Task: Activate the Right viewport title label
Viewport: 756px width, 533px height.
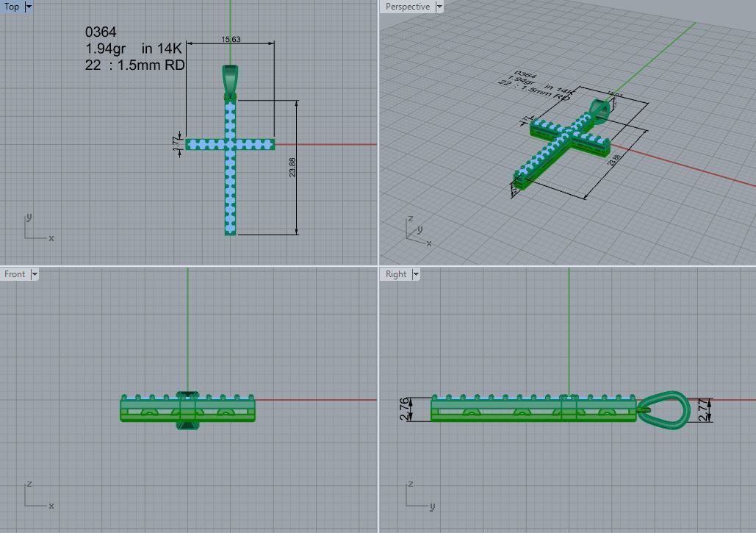Action: point(396,274)
